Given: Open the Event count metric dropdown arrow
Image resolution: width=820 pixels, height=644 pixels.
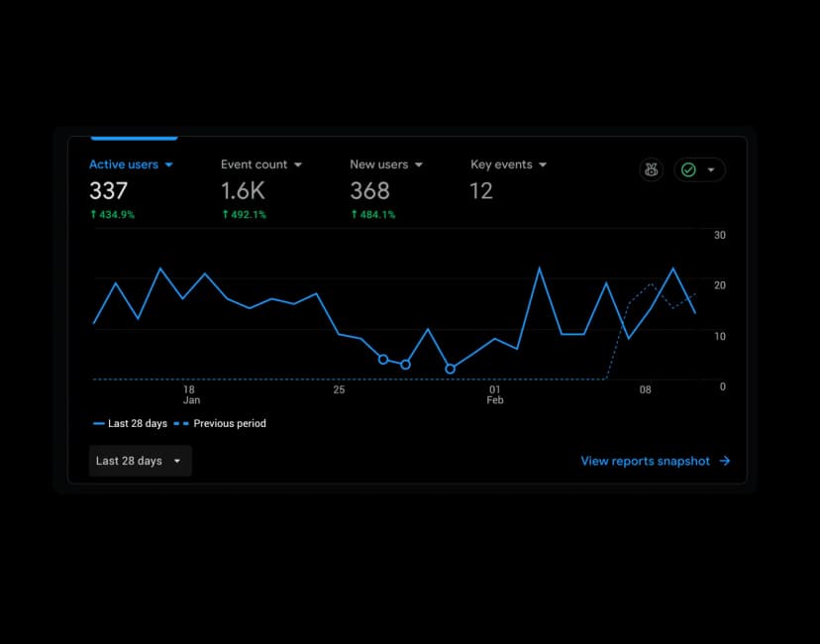Looking at the screenshot, I should pyautogui.click(x=298, y=164).
